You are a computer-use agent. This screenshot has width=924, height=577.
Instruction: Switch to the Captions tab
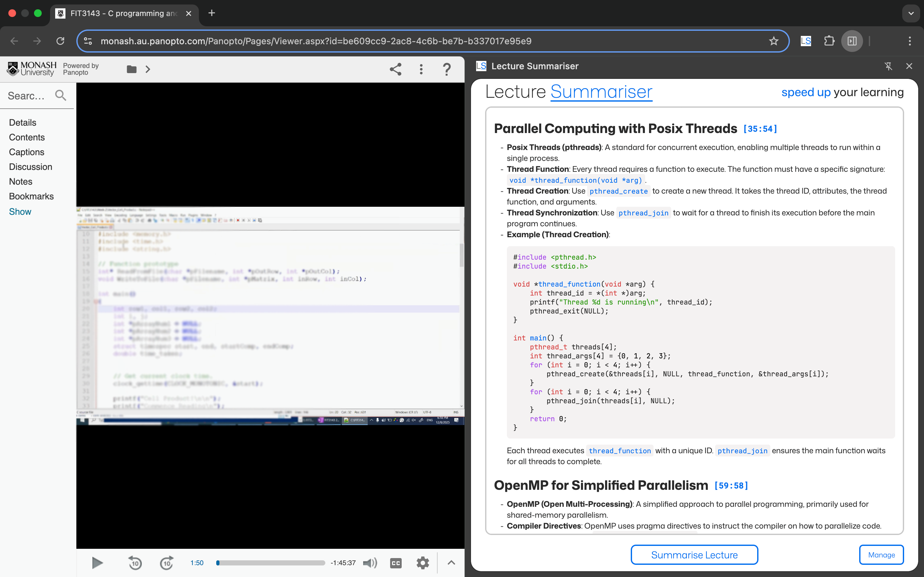tap(26, 152)
